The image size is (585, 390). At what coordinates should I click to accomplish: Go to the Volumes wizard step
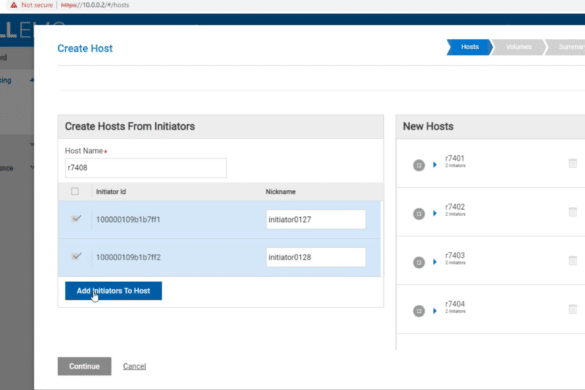click(519, 47)
